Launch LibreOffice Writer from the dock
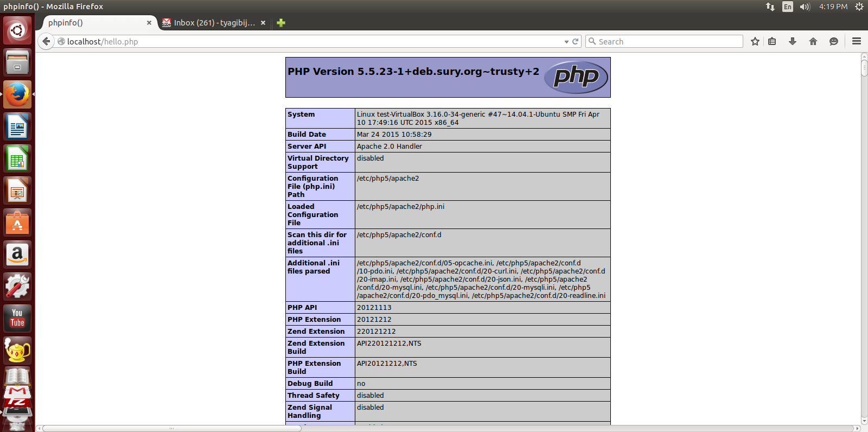This screenshot has height=432, width=868. (17, 126)
